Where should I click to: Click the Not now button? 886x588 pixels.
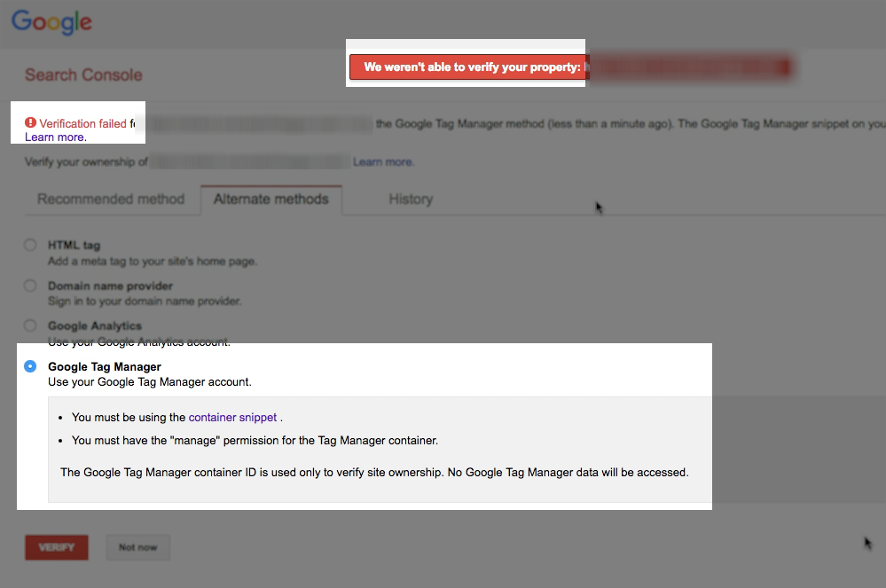tap(137, 547)
